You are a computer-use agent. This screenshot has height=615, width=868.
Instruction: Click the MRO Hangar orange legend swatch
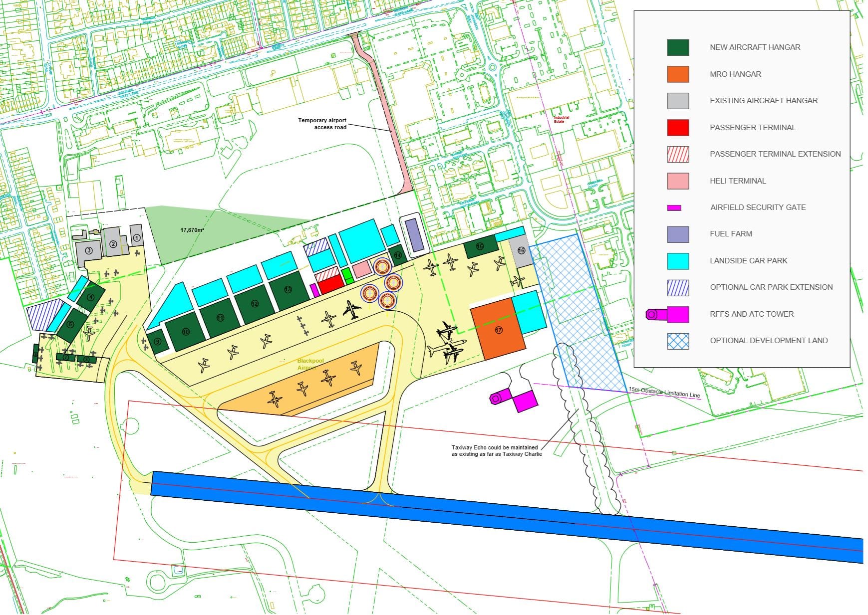tap(678, 74)
